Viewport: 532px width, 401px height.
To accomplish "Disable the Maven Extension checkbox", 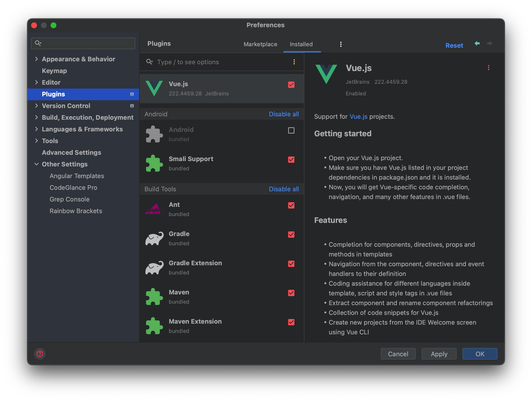I will [x=291, y=322].
